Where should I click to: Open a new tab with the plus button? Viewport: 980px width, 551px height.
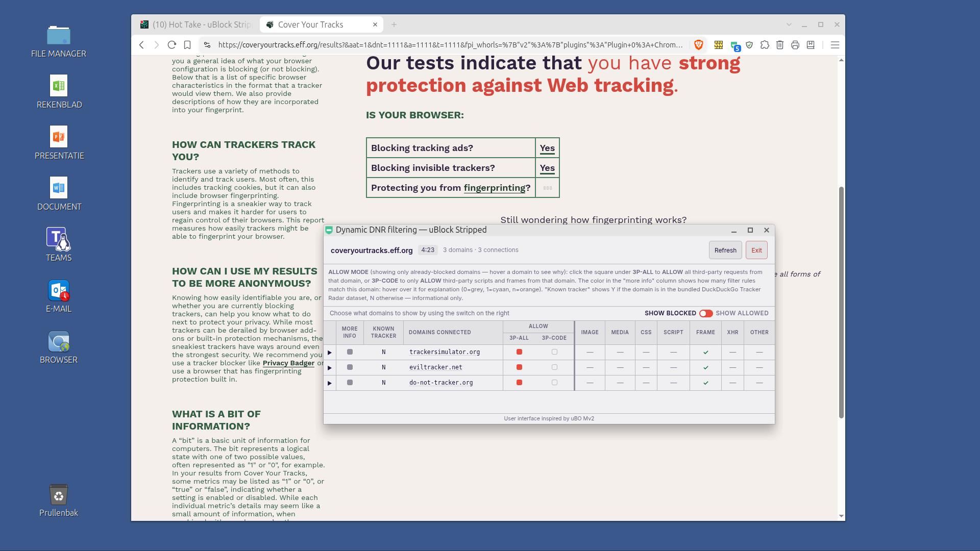[x=394, y=24]
